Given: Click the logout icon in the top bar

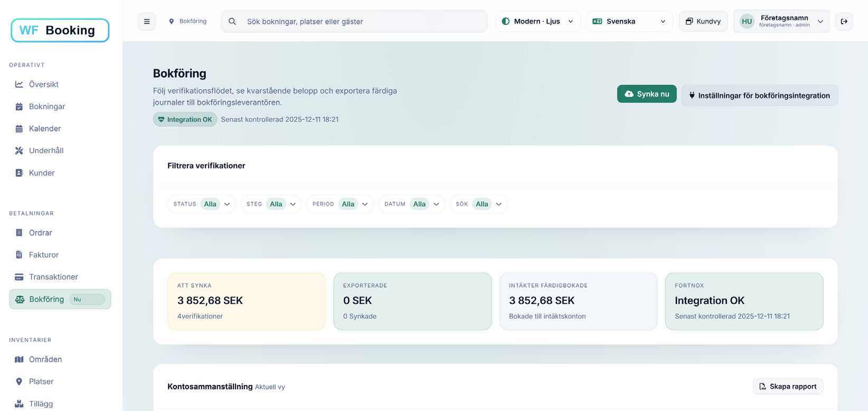Looking at the screenshot, I should click(844, 22).
